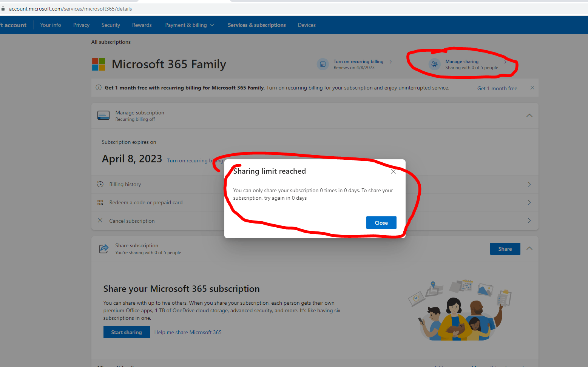Click the April 8, 2023 expiry date

pos(132,159)
